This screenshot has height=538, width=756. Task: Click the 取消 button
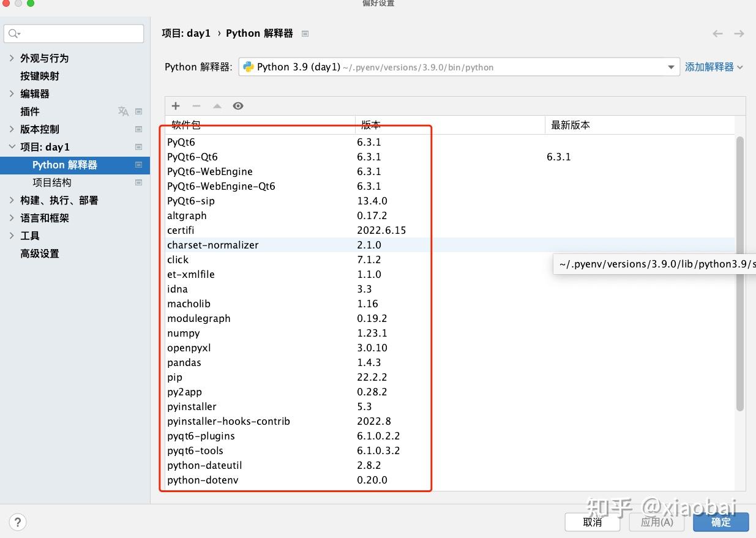point(591,521)
